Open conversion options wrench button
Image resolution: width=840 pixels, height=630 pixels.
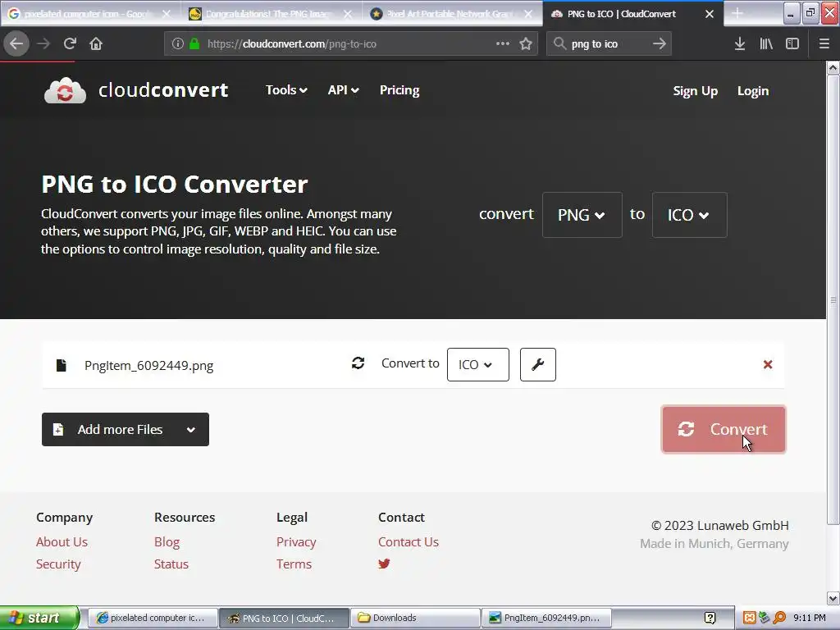pos(538,365)
